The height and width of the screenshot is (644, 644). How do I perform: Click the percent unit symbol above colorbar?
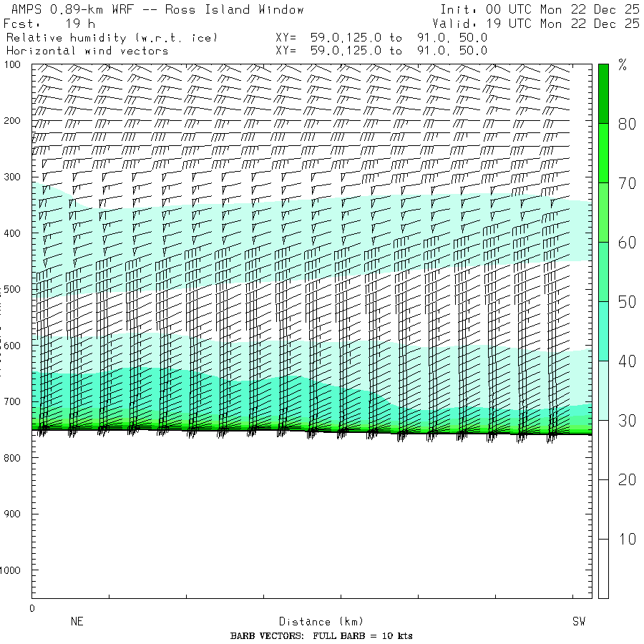click(x=623, y=65)
